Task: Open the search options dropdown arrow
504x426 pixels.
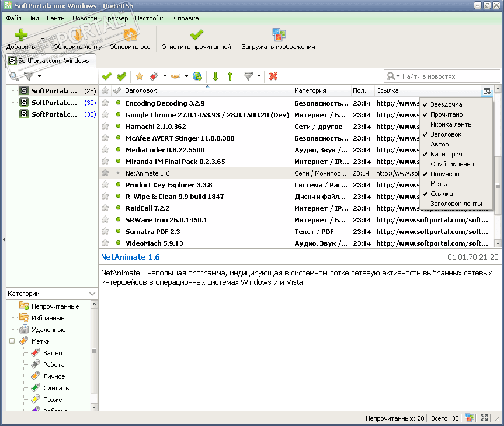Action: (x=398, y=76)
